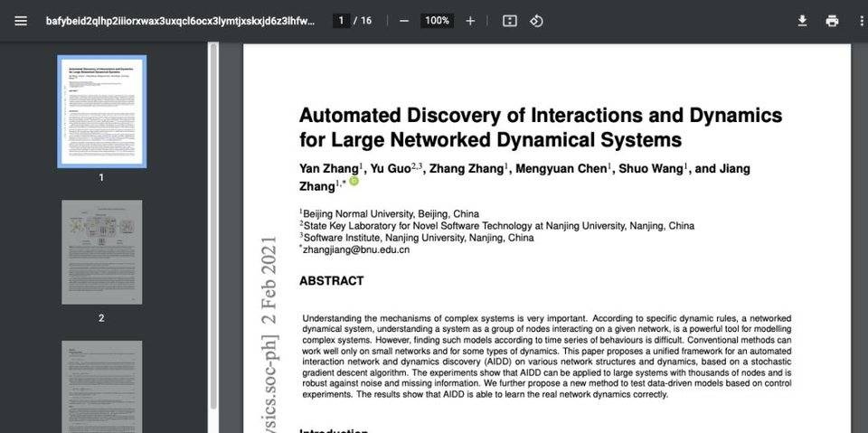The height and width of the screenshot is (433, 868).
Task: Click the 100% zoom level field
Action: click(437, 21)
